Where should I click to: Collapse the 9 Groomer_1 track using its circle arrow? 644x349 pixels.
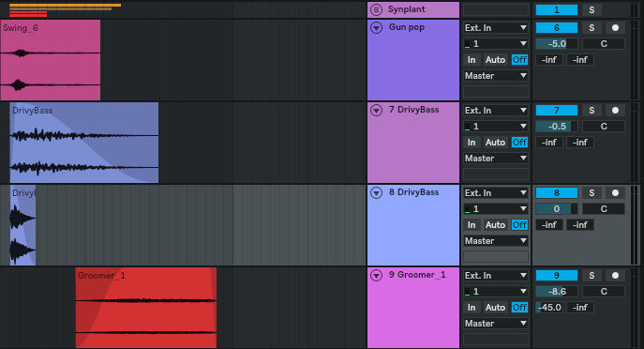pos(376,276)
